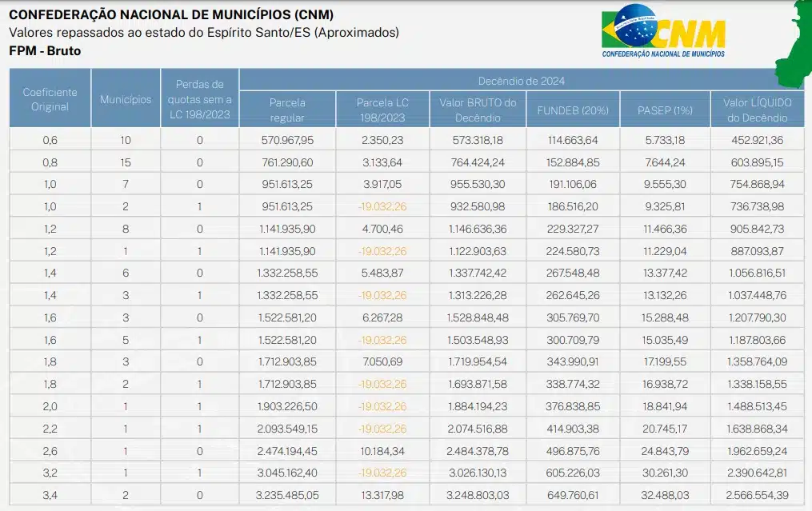Click the FPM - Bruto heading
Screen dimensions: 812x511
(45, 51)
